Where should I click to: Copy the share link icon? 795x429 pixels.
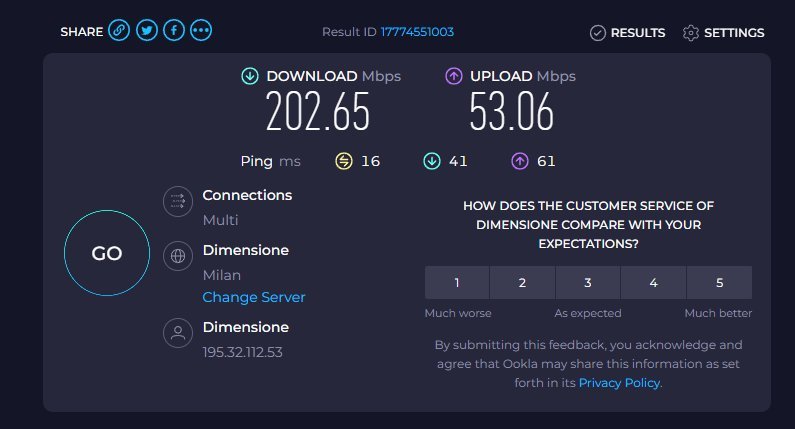click(119, 31)
